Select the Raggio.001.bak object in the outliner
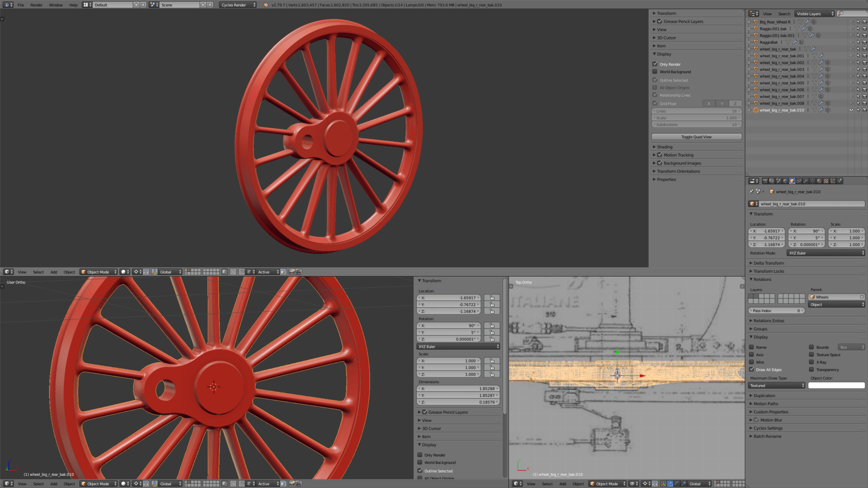This screenshot has width=868, height=488. [x=773, y=28]
